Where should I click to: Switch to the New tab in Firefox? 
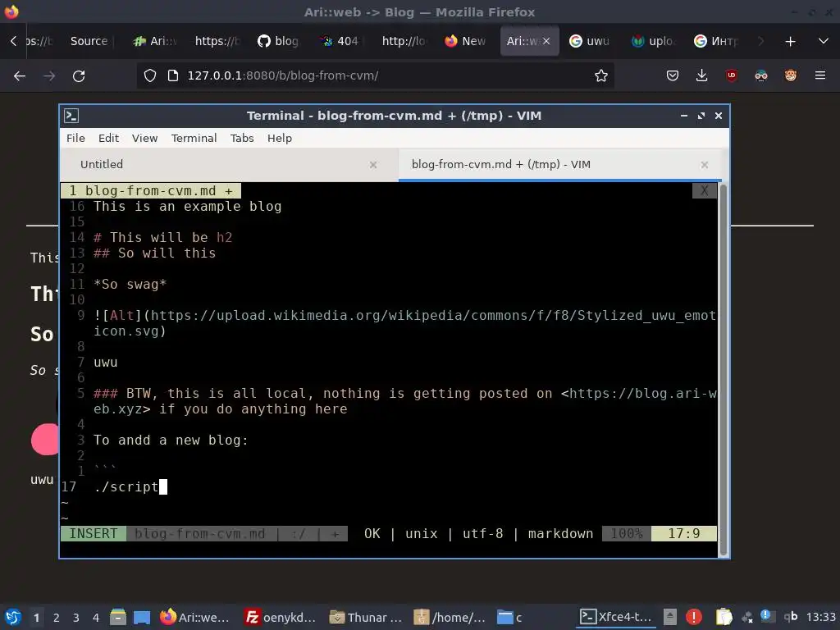[x=466, y=41]
